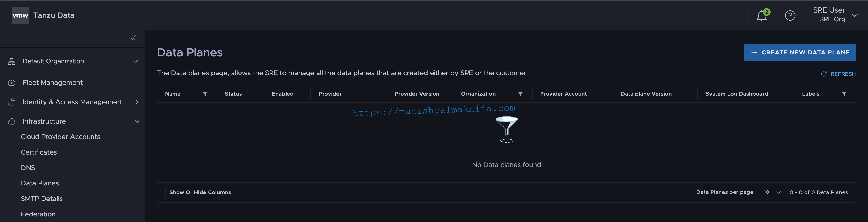This screenshot has width=868, height=222.
Task: Collapse the Infrastructure section
Action: [x=137, y=121]
